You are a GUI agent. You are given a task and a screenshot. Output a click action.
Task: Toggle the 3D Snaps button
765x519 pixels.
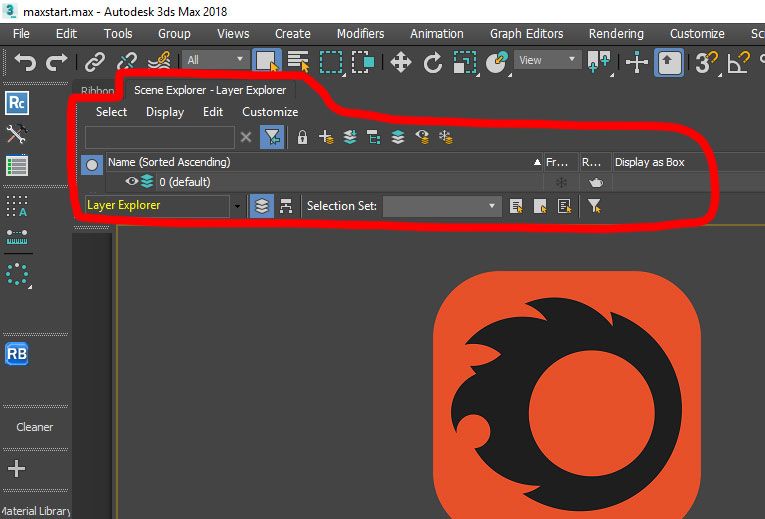pyautogui.click(x=706, y=62)
